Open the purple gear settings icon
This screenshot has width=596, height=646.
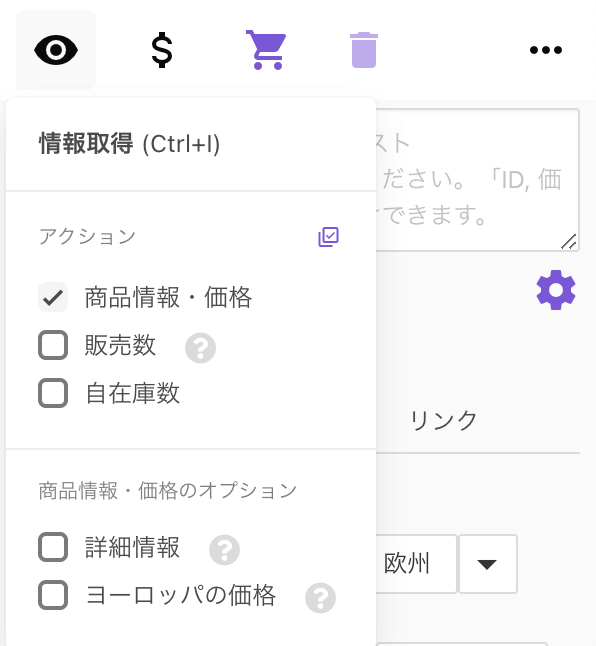coord(556,290)
